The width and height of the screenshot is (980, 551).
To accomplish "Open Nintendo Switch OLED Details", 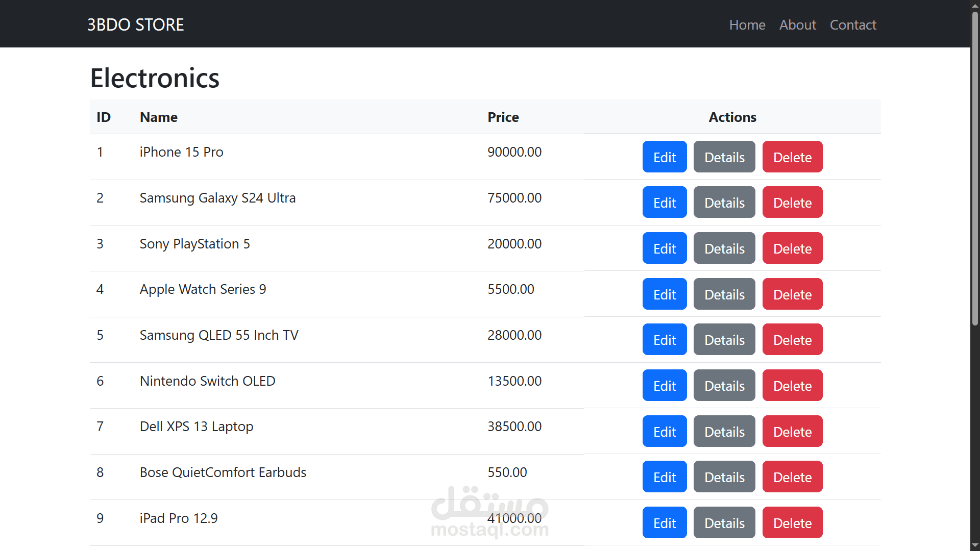I will coord(724,385).
